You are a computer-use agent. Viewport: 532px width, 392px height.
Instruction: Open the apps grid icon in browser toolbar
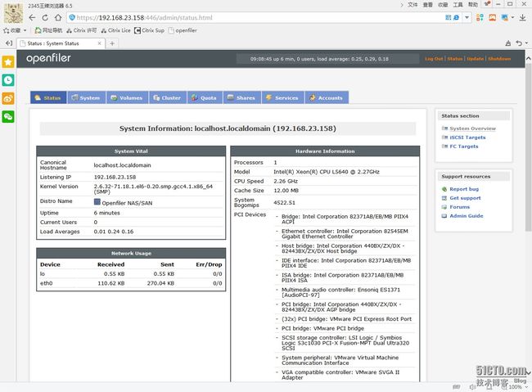(x=480, y=18)
